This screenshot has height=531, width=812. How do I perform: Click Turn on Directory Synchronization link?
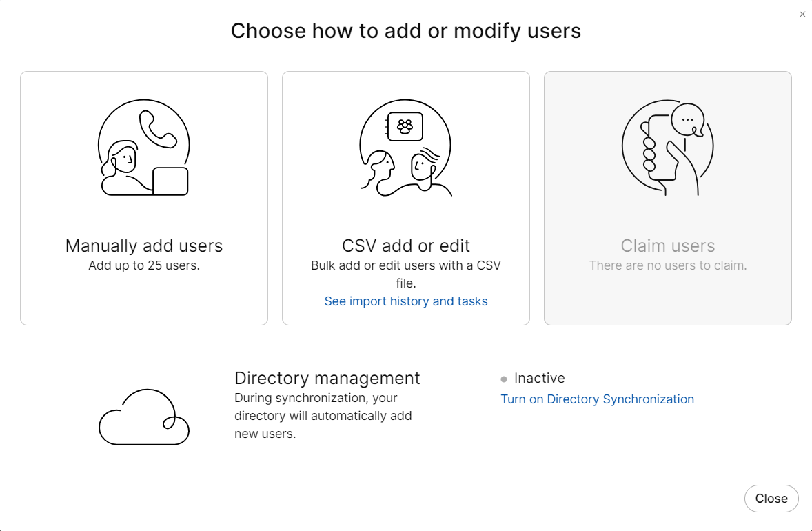(597, 399)
